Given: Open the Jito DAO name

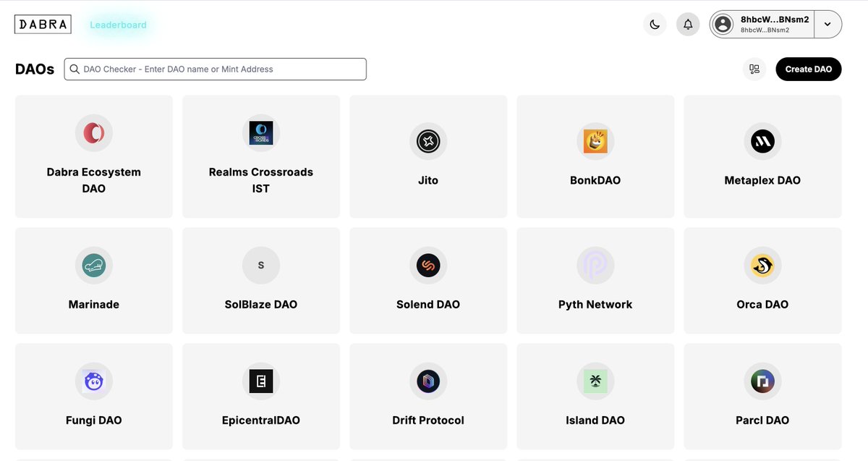Looking at the screenshot, I should click(x=428, y=180).
